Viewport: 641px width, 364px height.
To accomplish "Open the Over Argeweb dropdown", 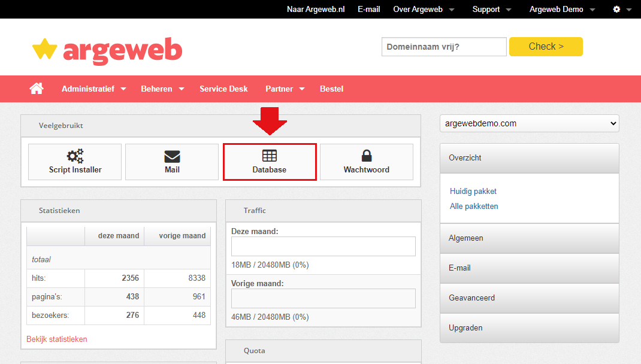I will tap(424, 9).
